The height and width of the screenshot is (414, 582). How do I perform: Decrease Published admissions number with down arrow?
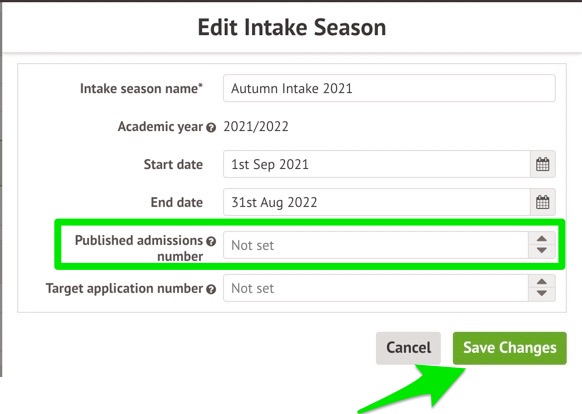542,251
